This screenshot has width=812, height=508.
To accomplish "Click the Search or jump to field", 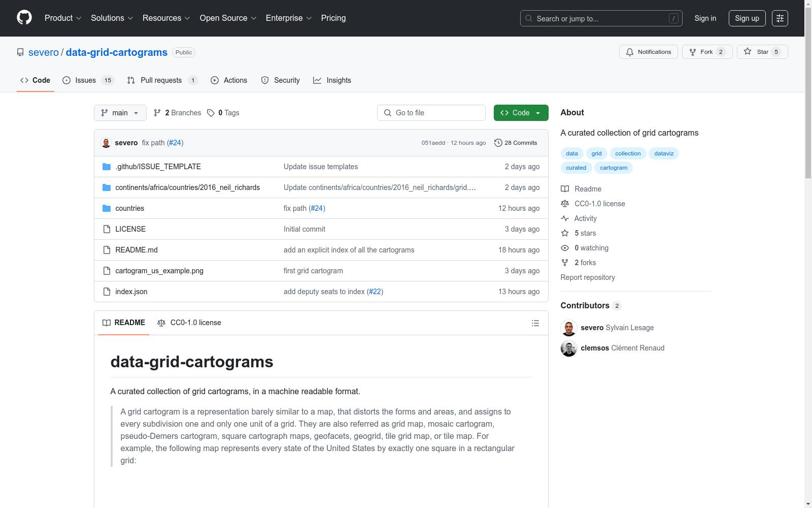I will [601, 18].
